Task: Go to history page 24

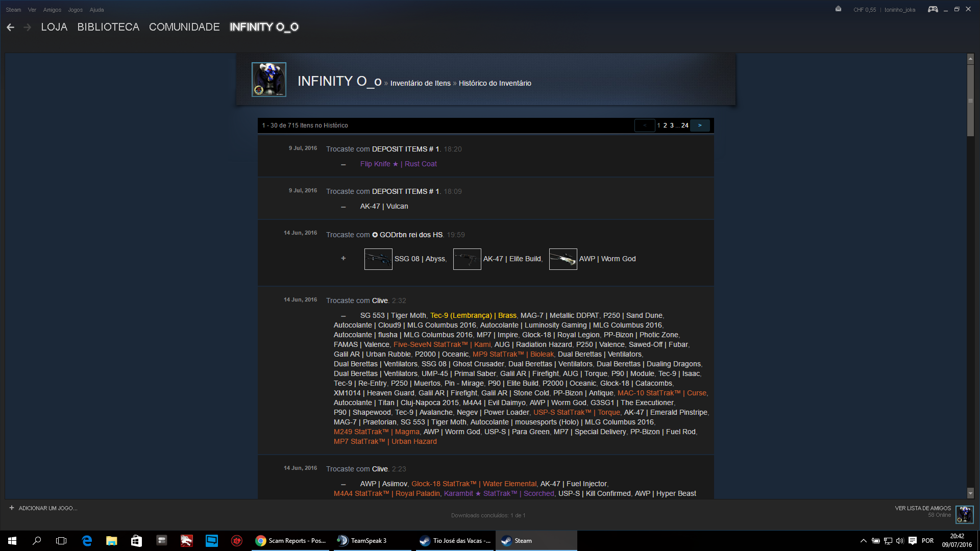Action: [684, 126]
